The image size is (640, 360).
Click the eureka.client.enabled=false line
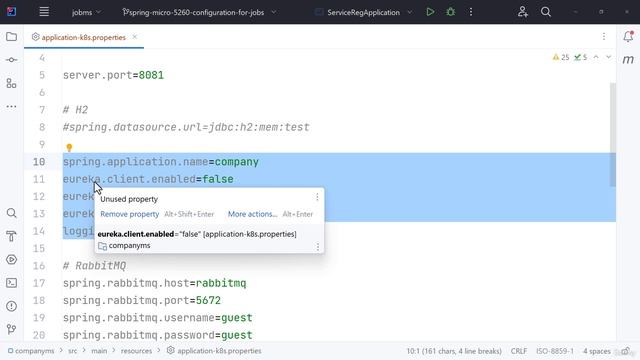(148, 179)
